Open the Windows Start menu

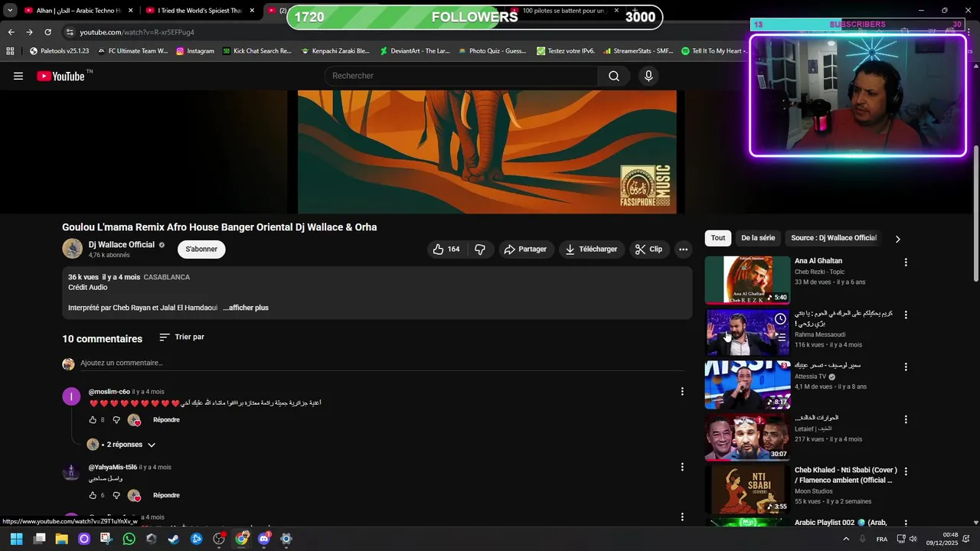pos(16,539)
